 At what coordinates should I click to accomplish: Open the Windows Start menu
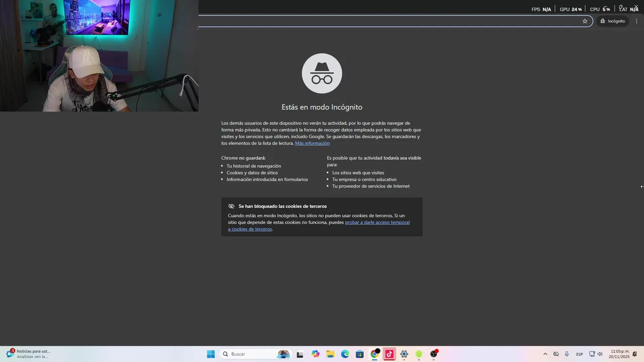pyautogui.click(x=211, y=354)
